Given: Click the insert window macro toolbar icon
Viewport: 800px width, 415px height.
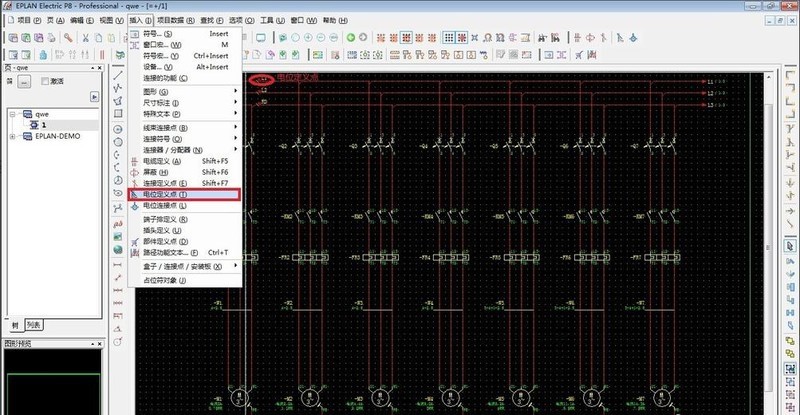Looking at the screenshot, I should [x=562, y=55].
